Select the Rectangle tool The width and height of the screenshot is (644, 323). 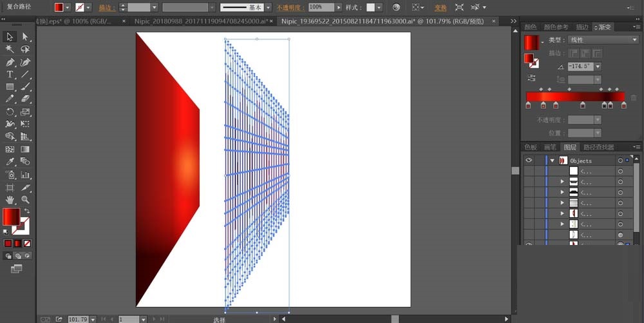(x=10, y=87)
